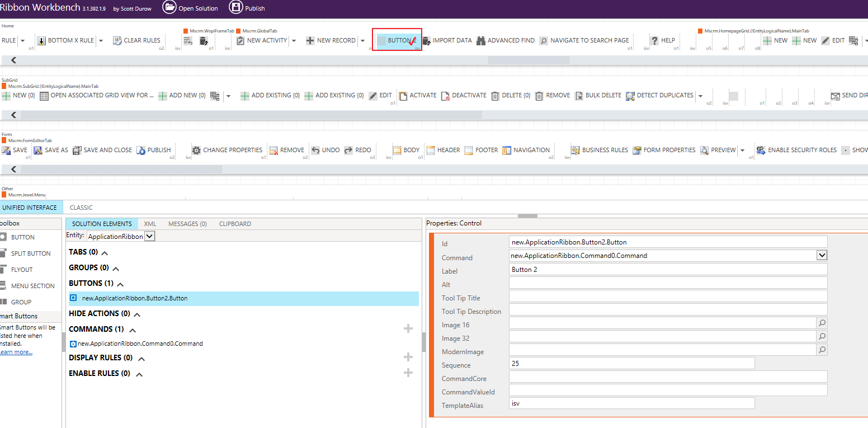Open the Messages (0) tab
Viewport: 868px width, 428px height.
[187, 224]
